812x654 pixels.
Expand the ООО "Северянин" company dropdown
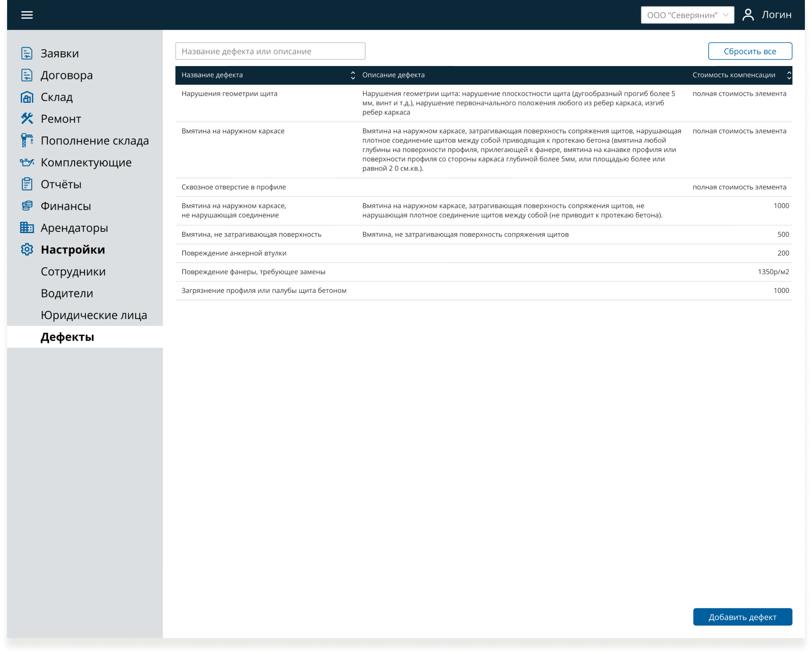(687, 15)
